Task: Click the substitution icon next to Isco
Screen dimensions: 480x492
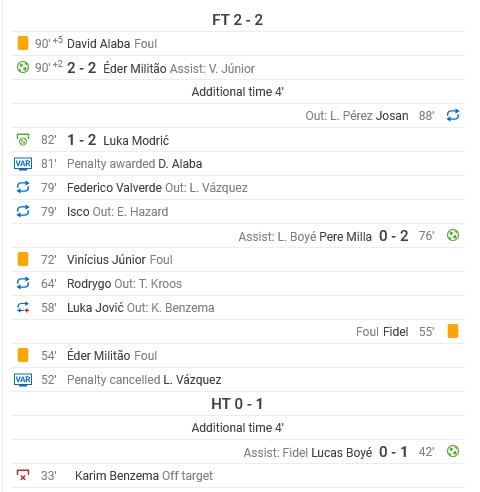Action: [23, 211]
